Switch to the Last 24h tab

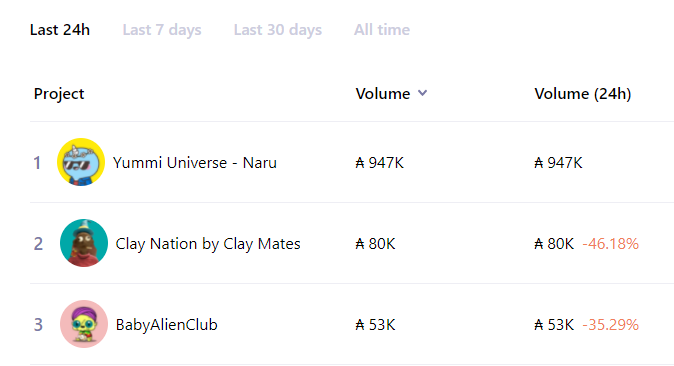pyautogui.click(x=60, y=30)
